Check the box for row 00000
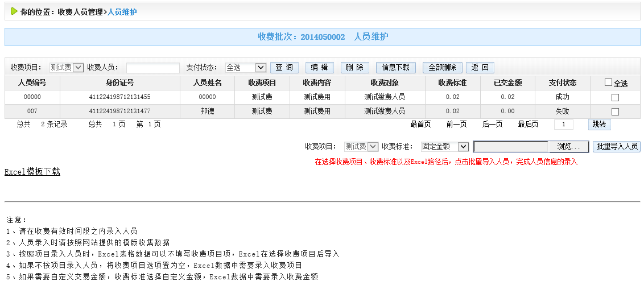This screenshot has height=285, width=644. coord(615,97)
